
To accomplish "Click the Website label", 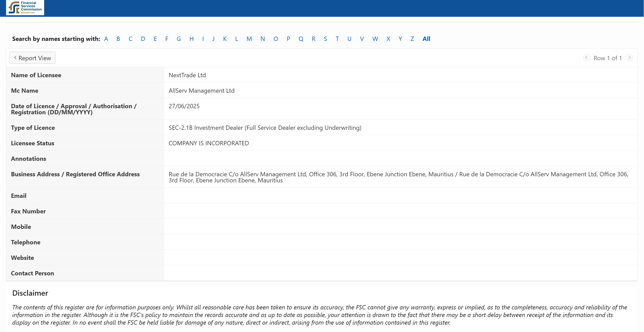I will click(22, 258).
